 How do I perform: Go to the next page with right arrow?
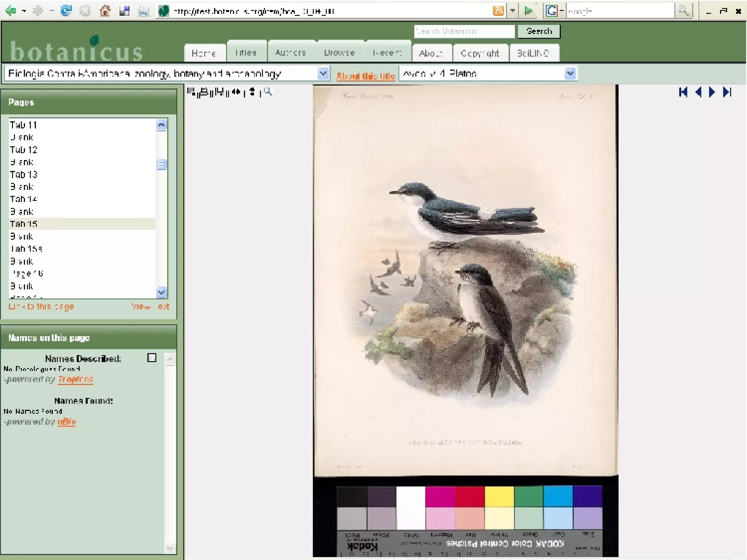712,92
